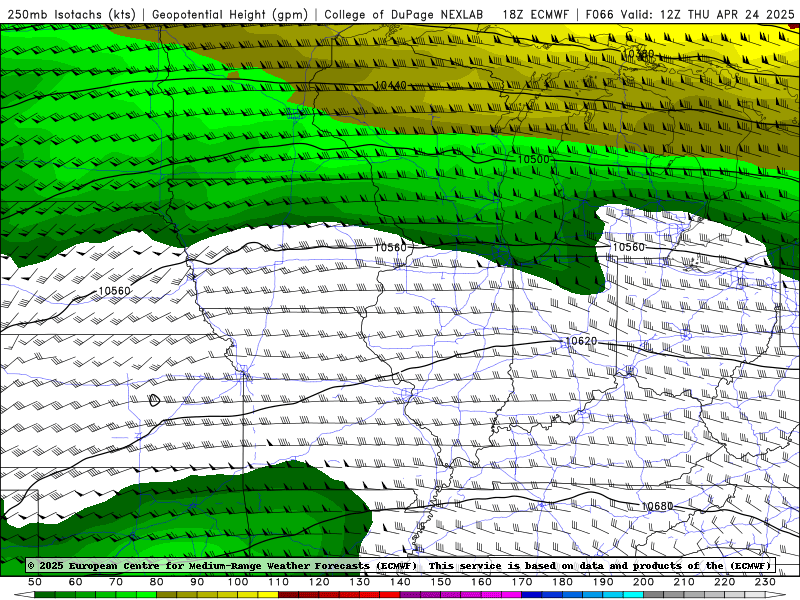Viewport: 800px width, 600px height.
Task: Click the 160 value on the color scale
Action: (481, 582)
